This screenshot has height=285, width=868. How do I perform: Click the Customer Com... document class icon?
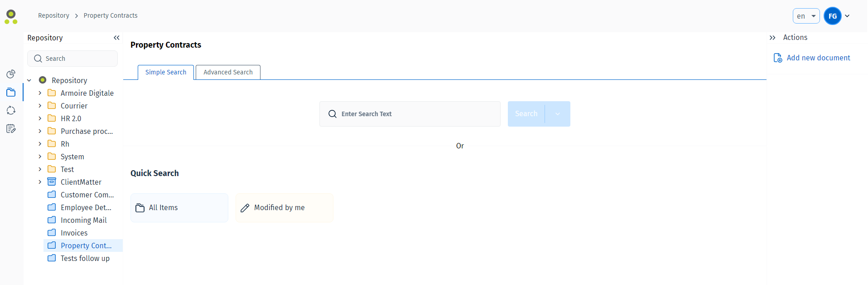(52, 194)
